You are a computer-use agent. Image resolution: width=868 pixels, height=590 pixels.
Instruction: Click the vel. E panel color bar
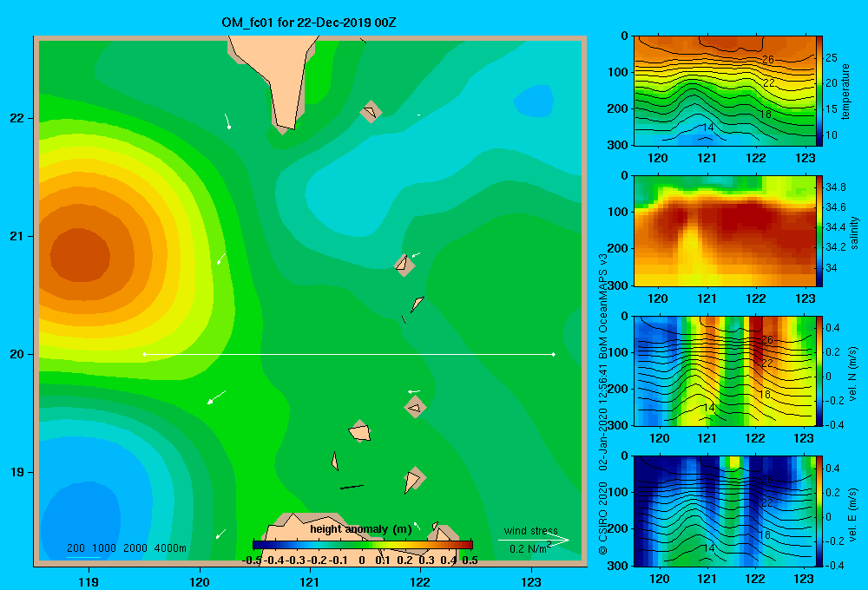click(x=819, y=511)
